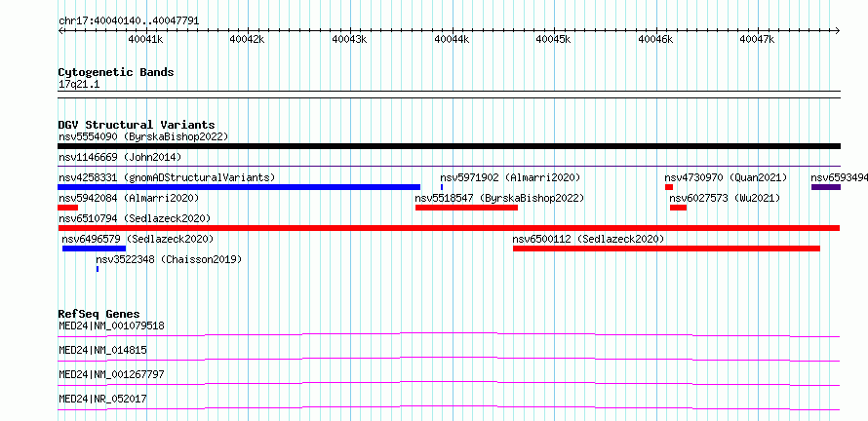Click the ruler's right arrowhead

pos(838,30)
